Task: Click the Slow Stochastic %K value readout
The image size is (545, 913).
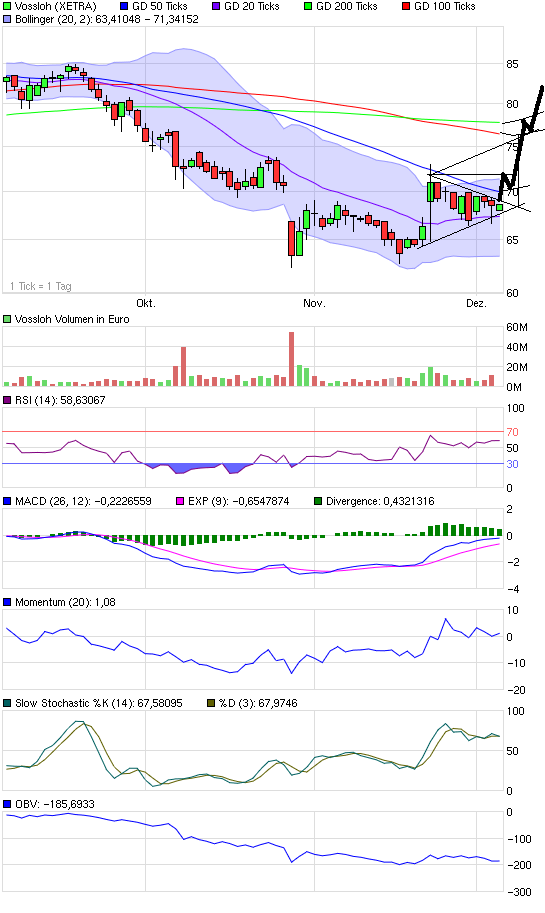Action: click(98, 703)
